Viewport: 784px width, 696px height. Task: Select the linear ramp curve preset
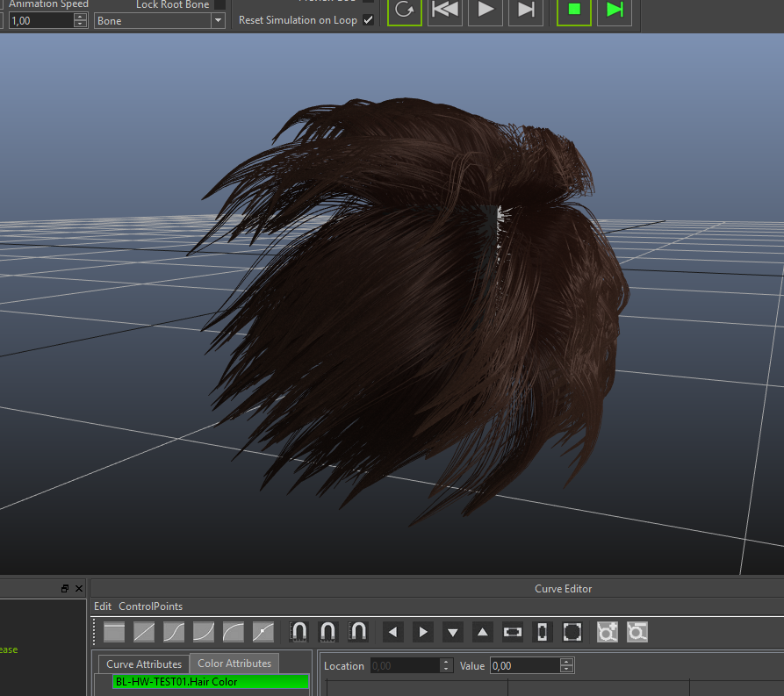(145, 631)
